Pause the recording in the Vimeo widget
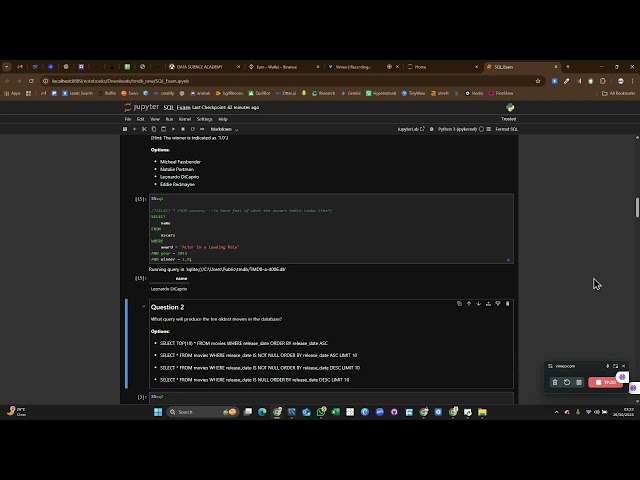 tap(579, 382)
